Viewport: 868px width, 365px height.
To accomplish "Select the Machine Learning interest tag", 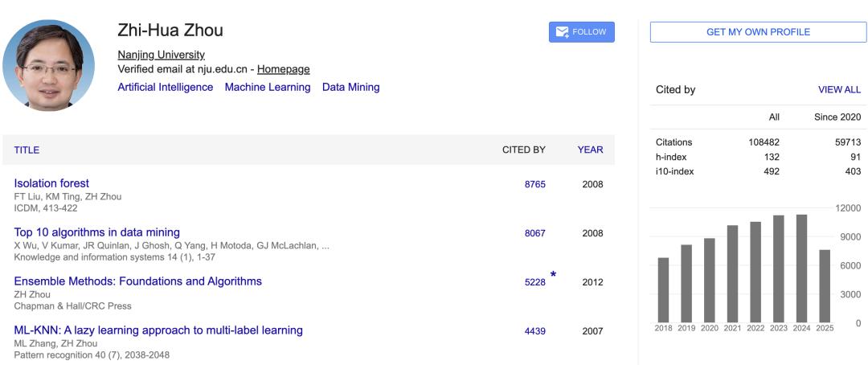I will [268, 87].
